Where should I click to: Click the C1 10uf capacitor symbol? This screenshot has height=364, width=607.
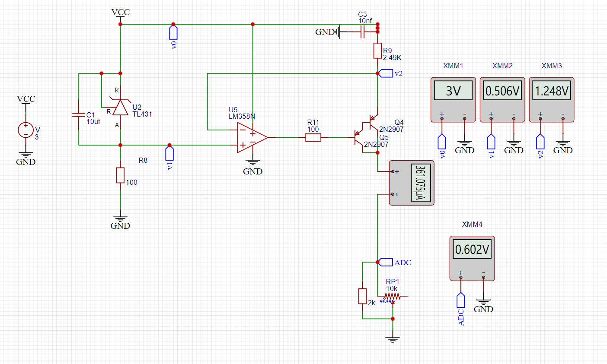click(x=78, y=115)
